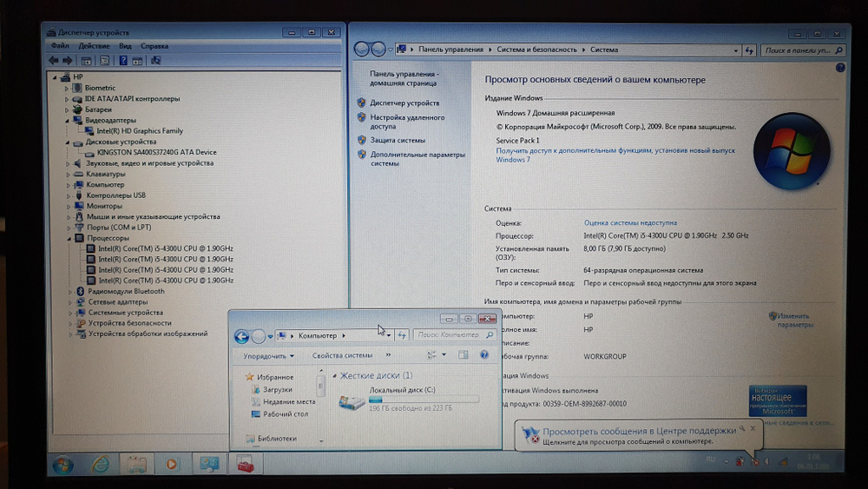Screen dimensions: 868x489
Task: Click the Поиск: Компьютер search field
Action: (454, 335)
